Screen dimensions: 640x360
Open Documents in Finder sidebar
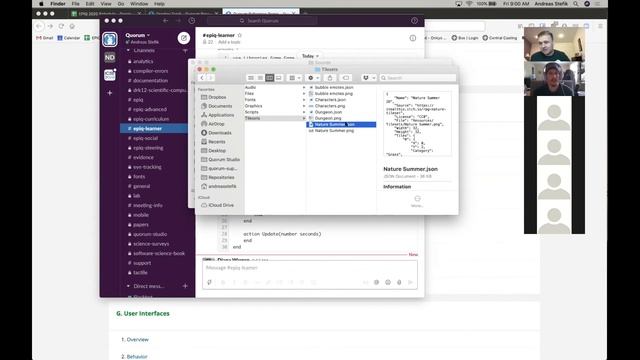220,106
